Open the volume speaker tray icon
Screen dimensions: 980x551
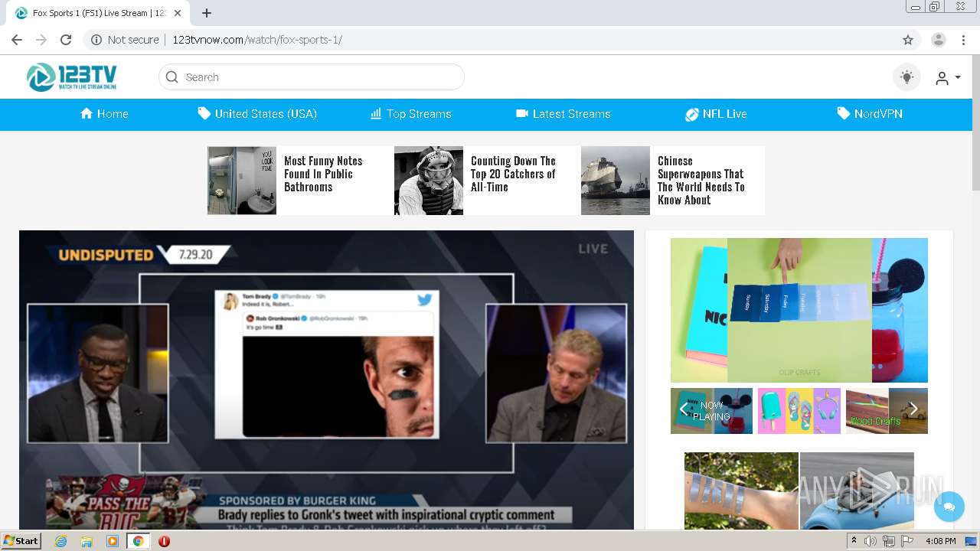coord(871,541)
